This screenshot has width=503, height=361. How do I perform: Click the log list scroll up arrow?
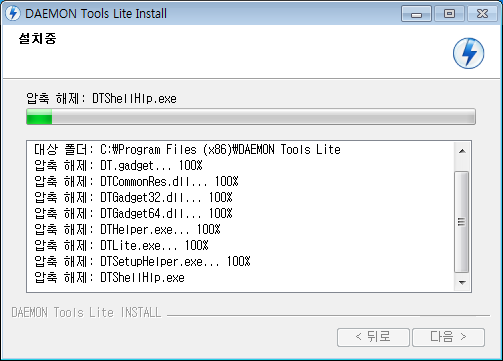click(462, 151)
